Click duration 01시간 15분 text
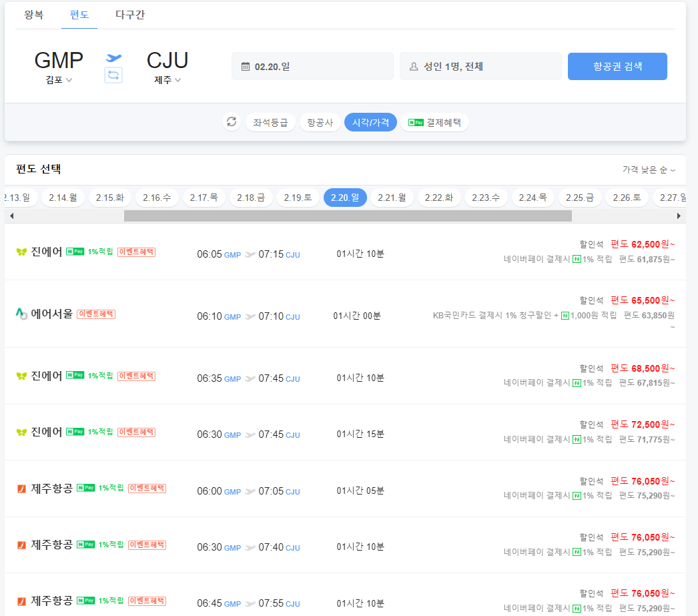The image size is (698, 616). pyautogui.click(x=360, y=434)
